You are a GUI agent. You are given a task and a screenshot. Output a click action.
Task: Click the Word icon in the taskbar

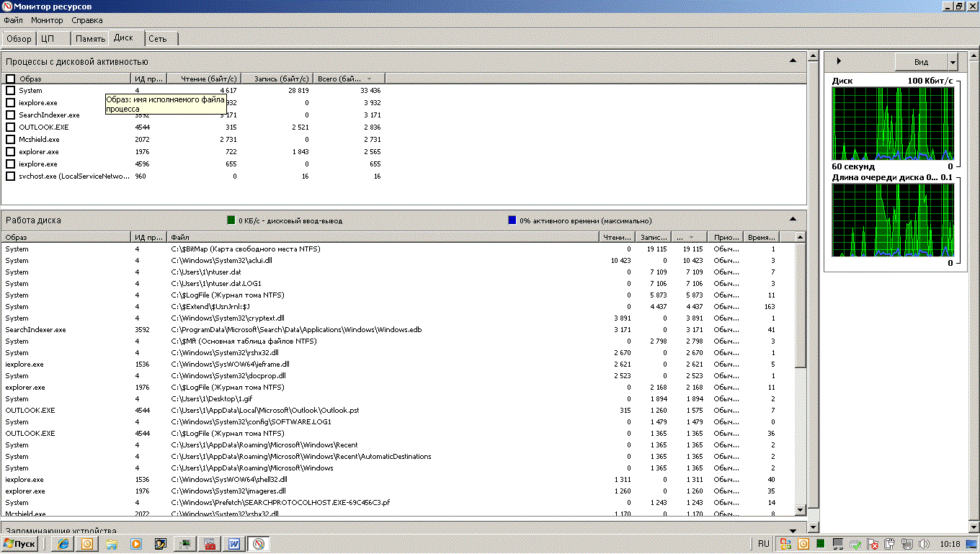click(233, 544)
